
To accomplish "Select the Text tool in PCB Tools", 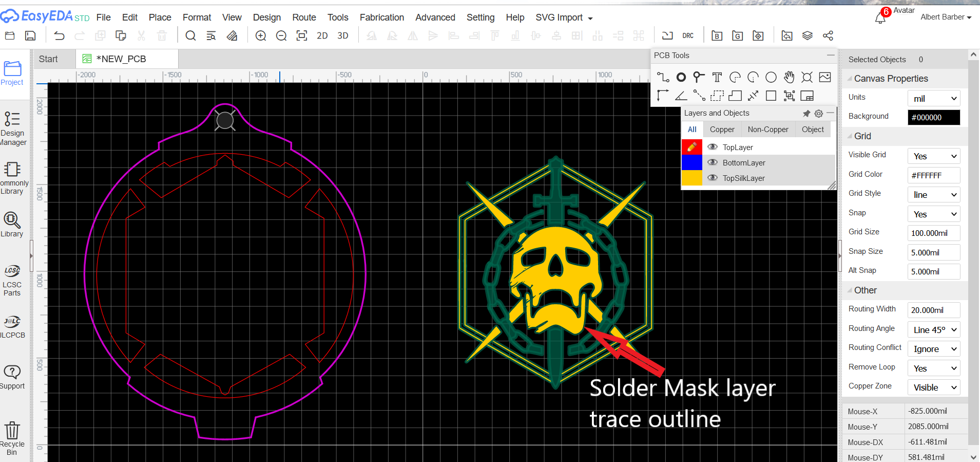I will (x=717, y=77).
